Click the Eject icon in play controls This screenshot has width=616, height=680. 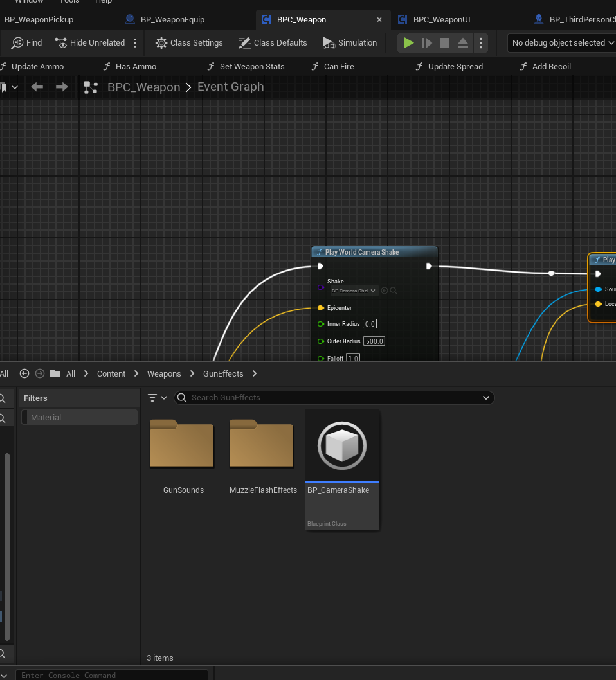point(463,43)
